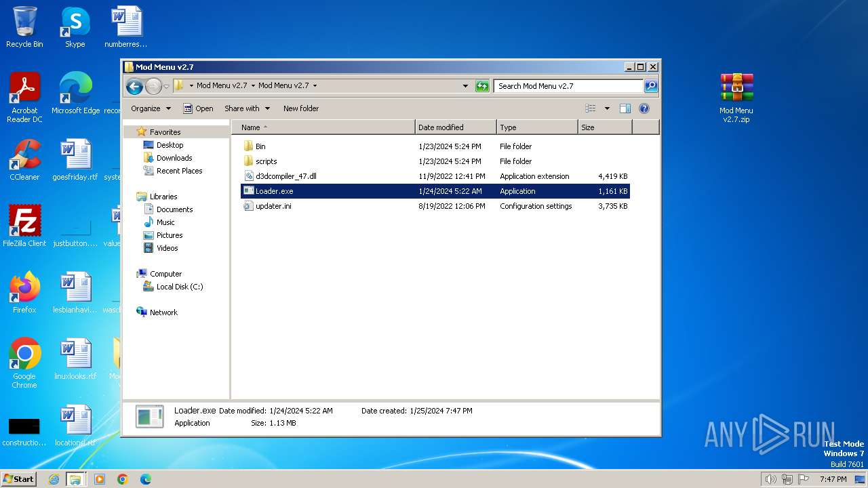Open the Music library
The width and height of the screenshot is (868, 488).
pos(165,222)
